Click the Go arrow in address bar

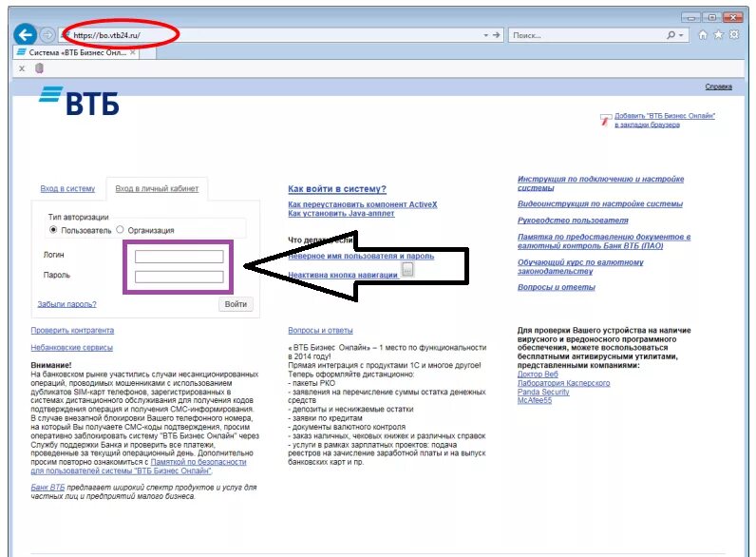click(x=496, y=35)
